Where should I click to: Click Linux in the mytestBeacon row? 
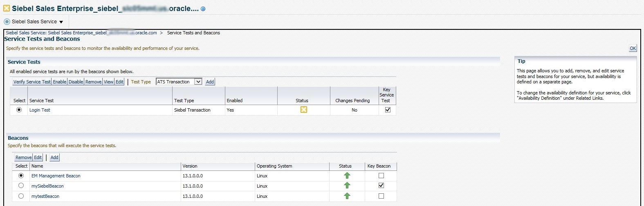point(262,196)
